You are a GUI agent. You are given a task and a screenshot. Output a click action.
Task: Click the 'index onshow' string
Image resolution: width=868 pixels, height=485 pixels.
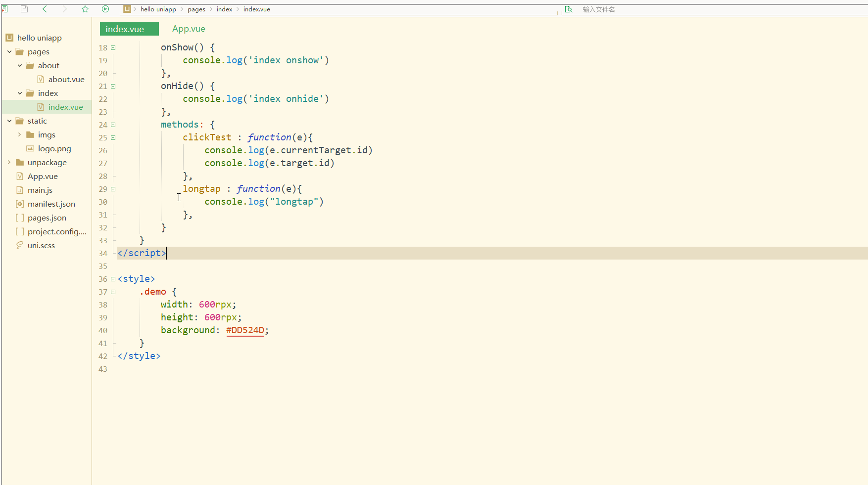286,60
